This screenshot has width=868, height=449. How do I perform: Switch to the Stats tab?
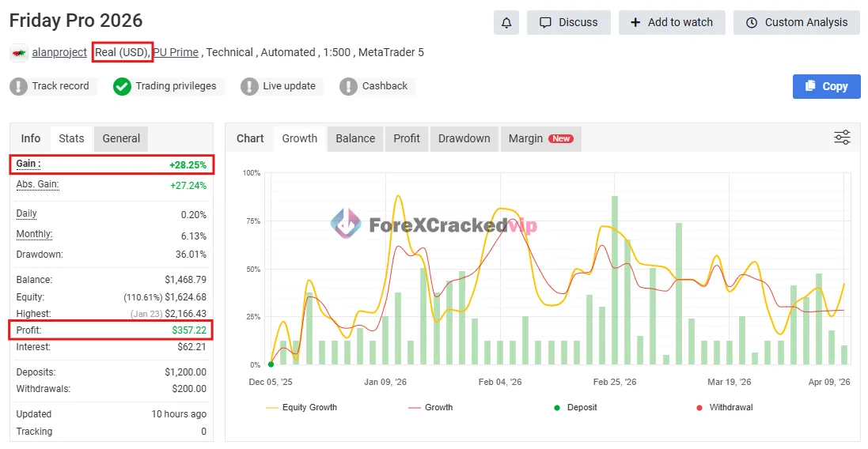[x=71, y=138]
